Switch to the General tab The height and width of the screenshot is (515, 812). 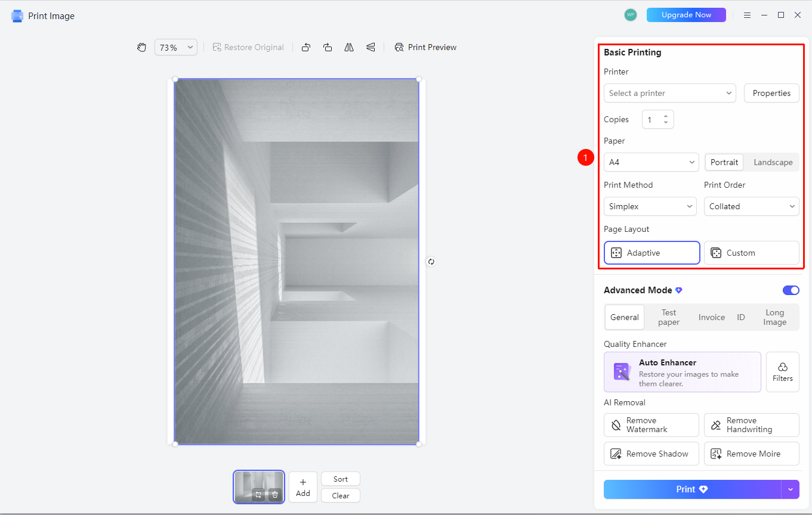click(625, 317)
